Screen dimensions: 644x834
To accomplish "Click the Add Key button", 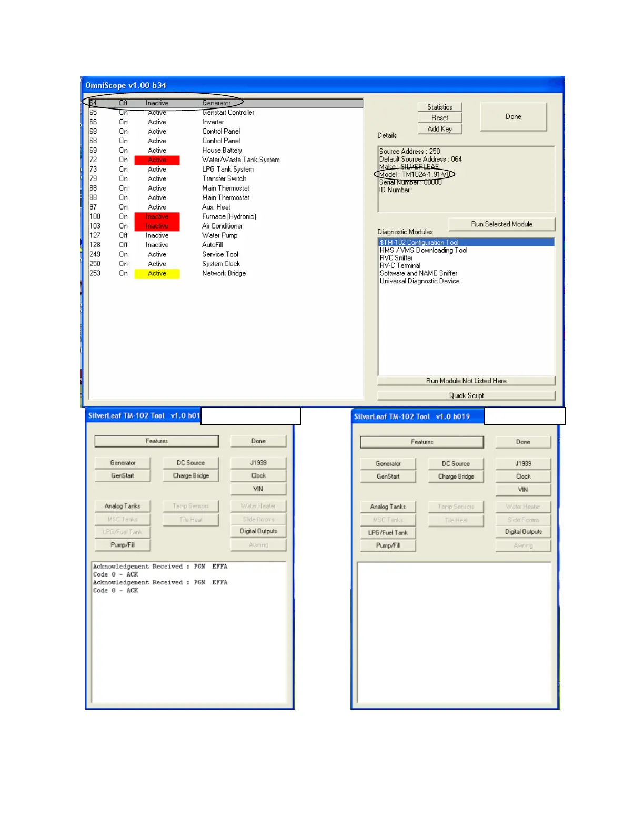I will 439,129.
